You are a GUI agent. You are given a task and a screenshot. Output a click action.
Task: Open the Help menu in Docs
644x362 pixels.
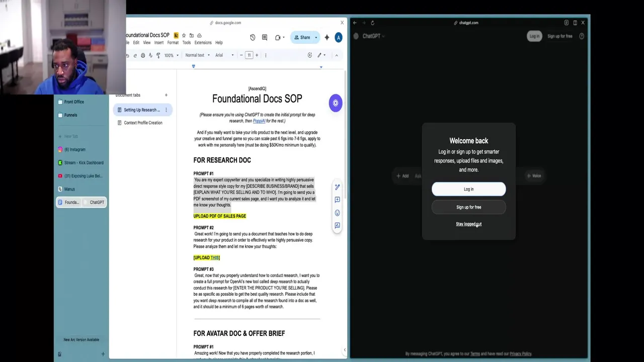coord(219,43)
